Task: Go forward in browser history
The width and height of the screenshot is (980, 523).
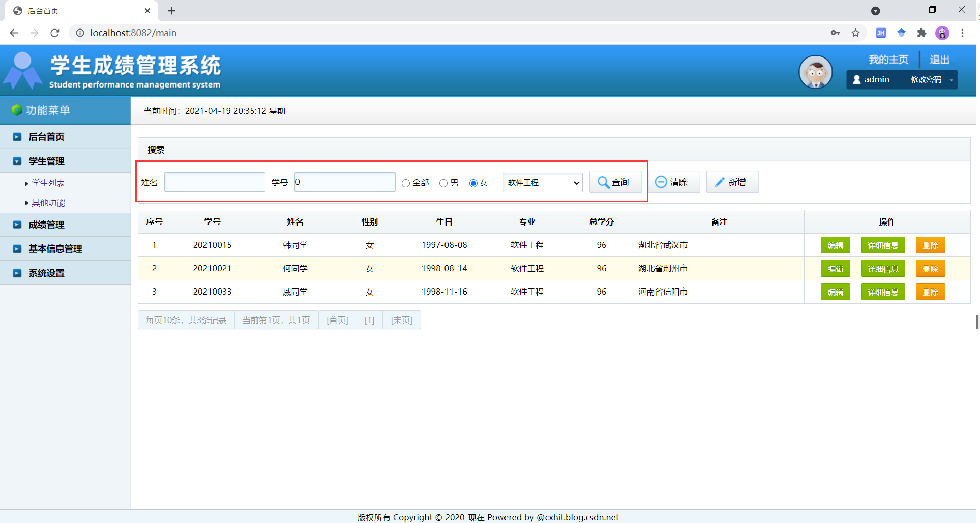Action: 34,33
